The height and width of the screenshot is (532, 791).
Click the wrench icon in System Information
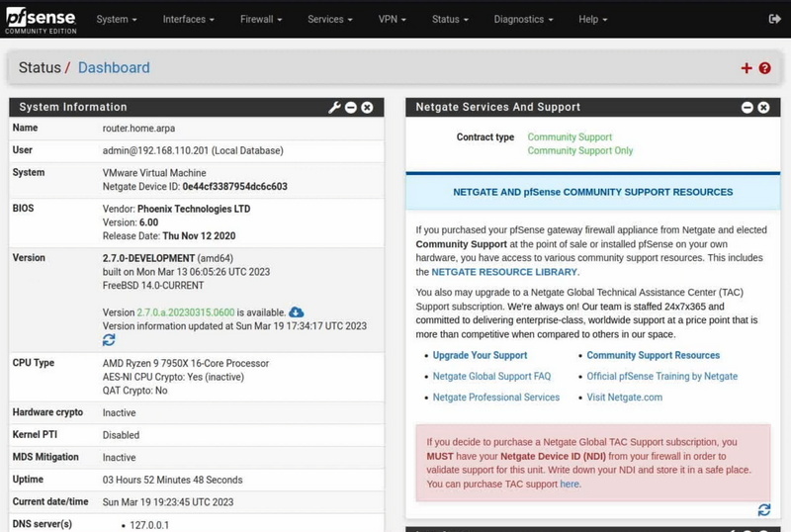(x=334, y=107)
